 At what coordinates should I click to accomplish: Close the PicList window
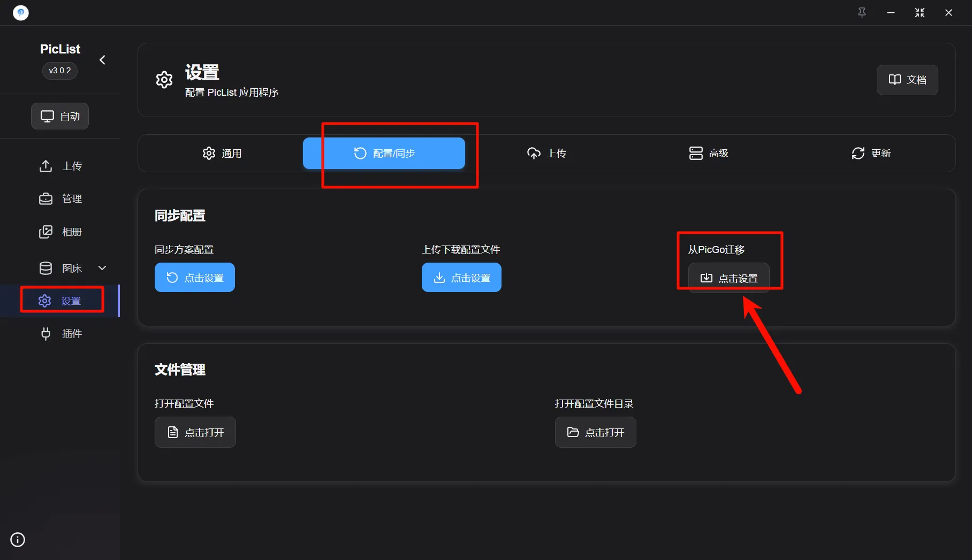point(948,12)
